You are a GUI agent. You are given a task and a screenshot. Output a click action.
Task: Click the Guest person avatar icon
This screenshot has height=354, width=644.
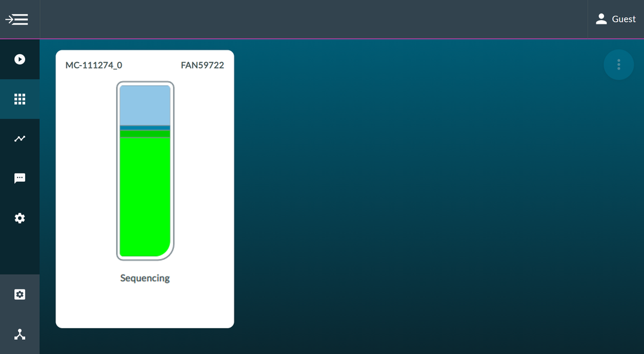click(x=601, y=19)
